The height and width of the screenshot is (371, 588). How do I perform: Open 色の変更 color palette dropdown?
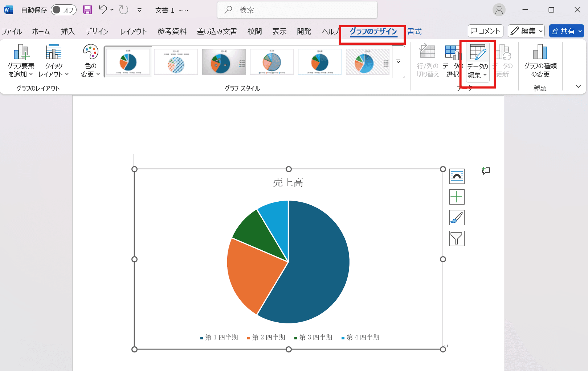coord(90,61)
